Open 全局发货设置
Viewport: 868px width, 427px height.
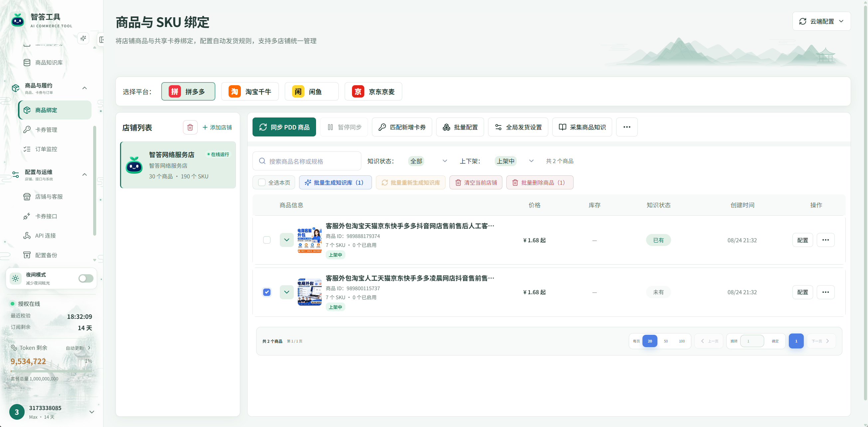coord(518,127)
